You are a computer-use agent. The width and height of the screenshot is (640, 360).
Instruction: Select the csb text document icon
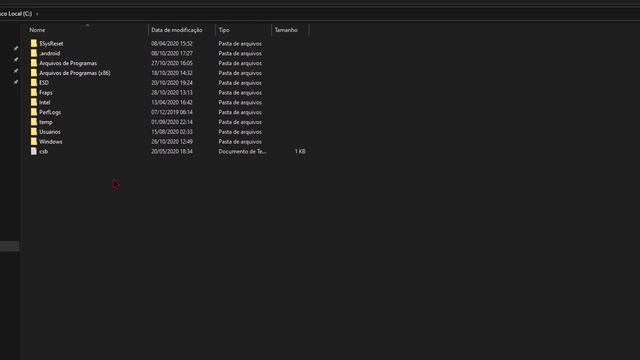tap(34, 151)
